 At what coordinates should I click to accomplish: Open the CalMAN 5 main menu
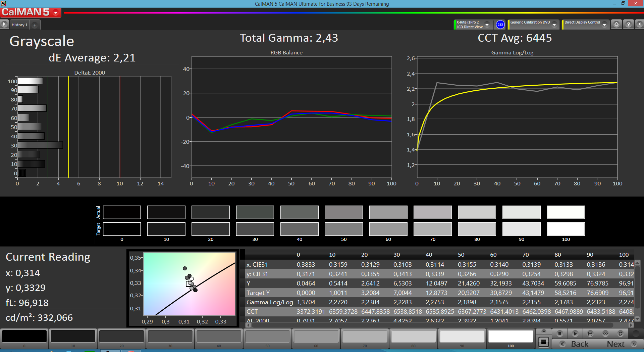coord(31,12)
